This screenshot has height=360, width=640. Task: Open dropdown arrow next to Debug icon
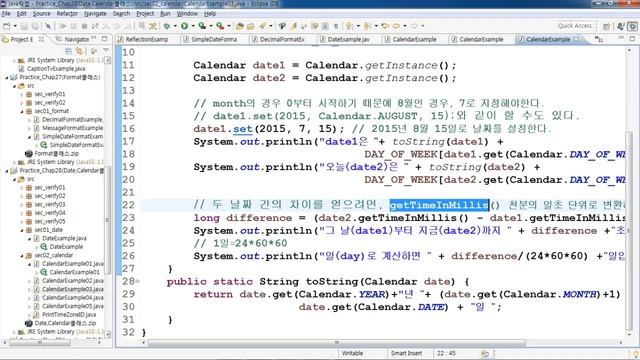click(175, 26)
